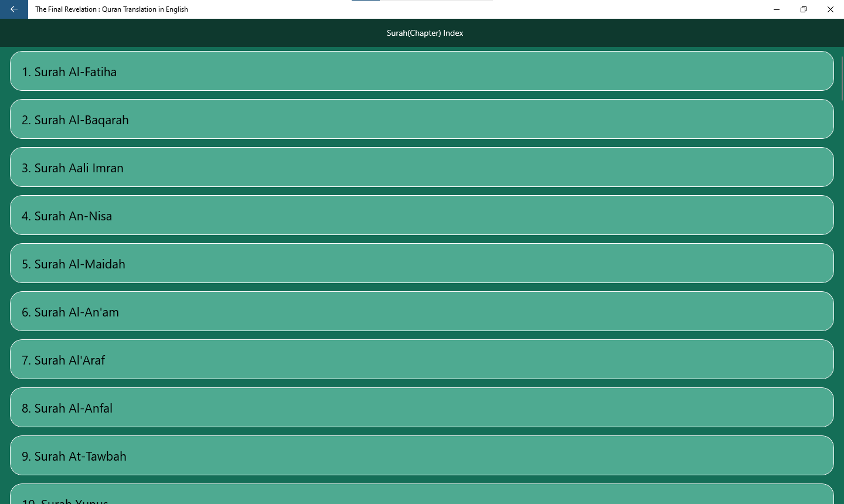Image resolution: width=844 pixels, height=504 pixels.
Task: Go back using the arrow icon
Action: point(14,9)
